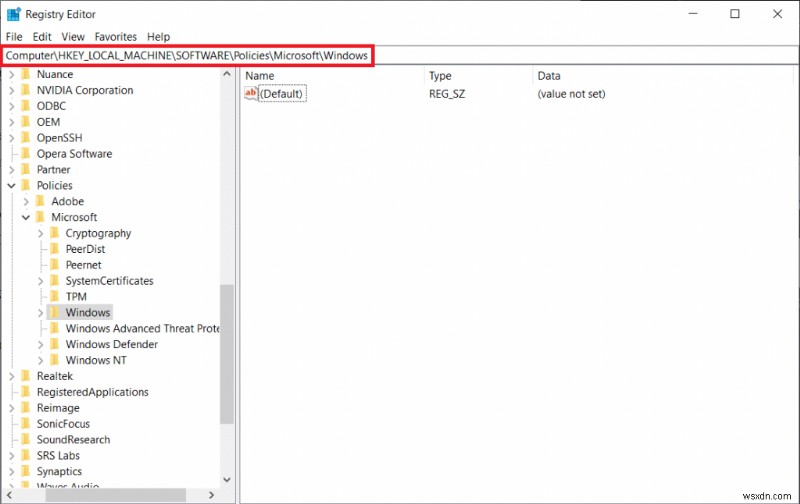Viewport: 800px width, 504px height.
Task: Open the File menu
Action: [14, 37]
